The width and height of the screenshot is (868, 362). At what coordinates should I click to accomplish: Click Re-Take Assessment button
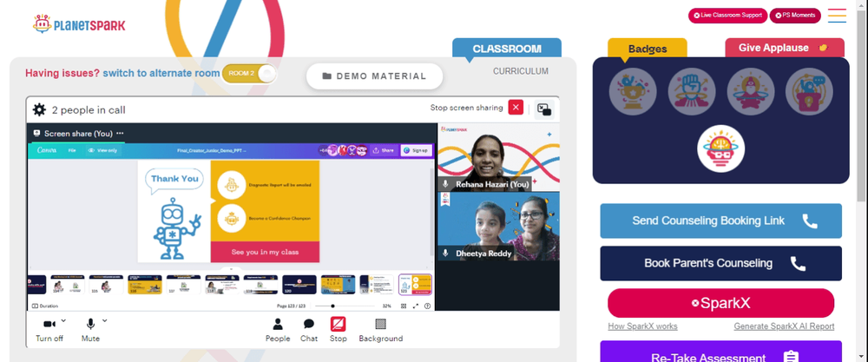(720, 352)
